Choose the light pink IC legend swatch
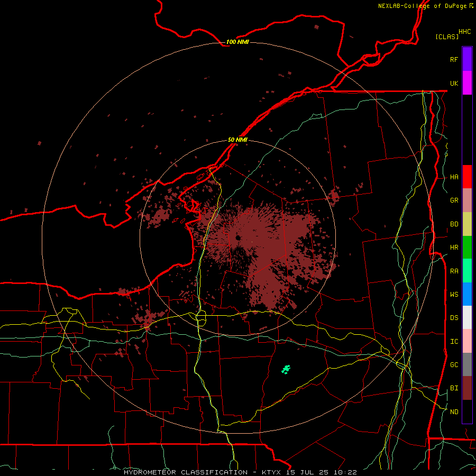 (467, 341)
